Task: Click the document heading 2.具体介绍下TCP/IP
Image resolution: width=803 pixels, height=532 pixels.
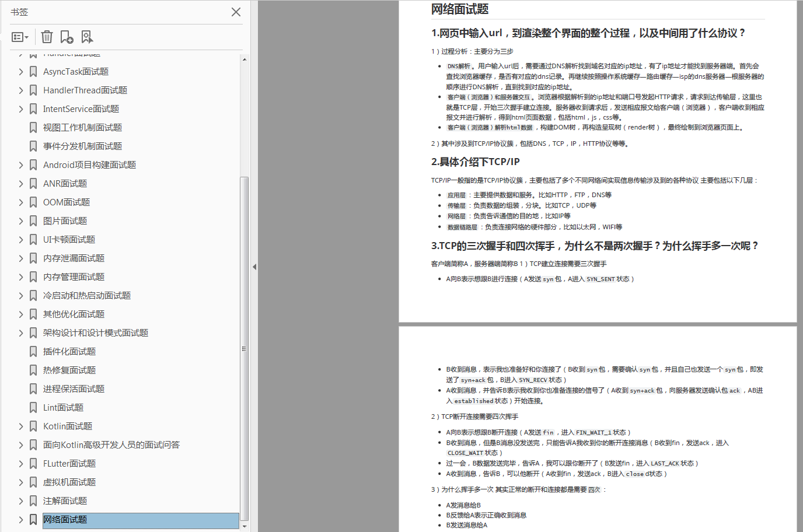Action: (475, 162)
